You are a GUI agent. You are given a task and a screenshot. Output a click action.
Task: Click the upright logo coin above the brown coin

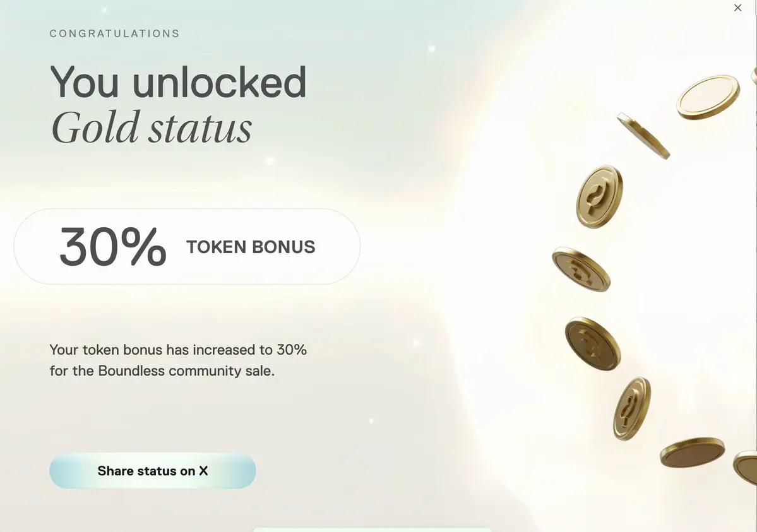(632, 408)
